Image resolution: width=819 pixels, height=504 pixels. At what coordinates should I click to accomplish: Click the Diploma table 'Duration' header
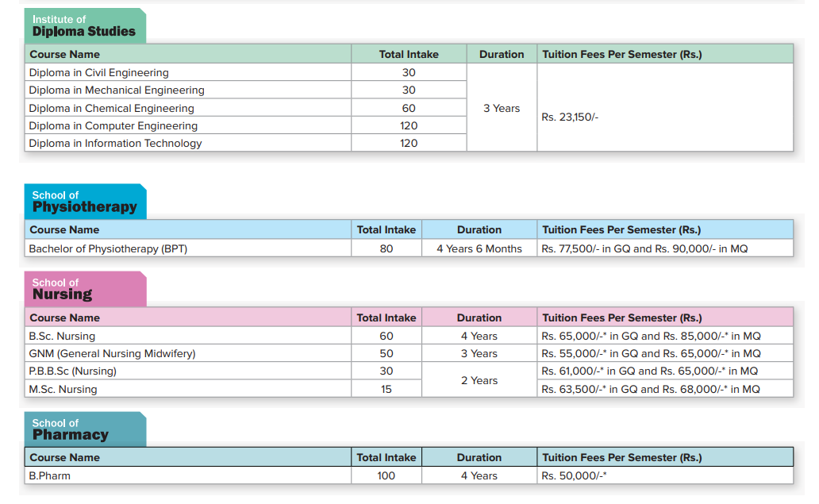[502, 54]
